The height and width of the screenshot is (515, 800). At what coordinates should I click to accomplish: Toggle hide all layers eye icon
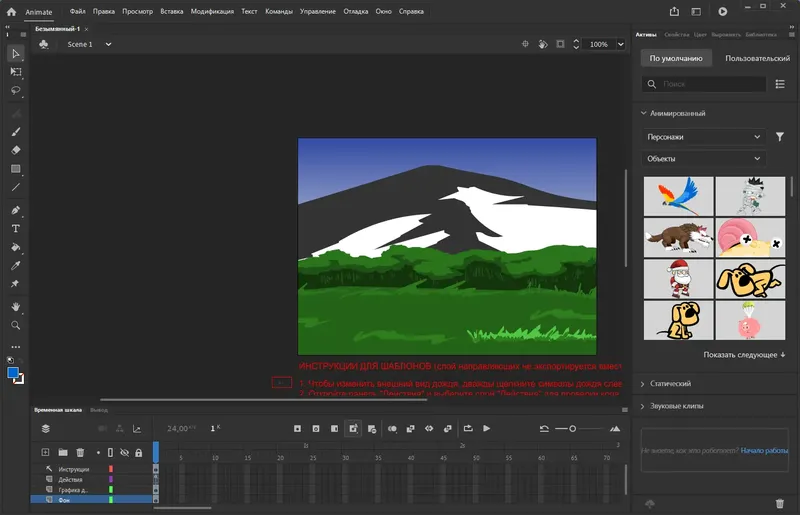click(x=124, y=452)
